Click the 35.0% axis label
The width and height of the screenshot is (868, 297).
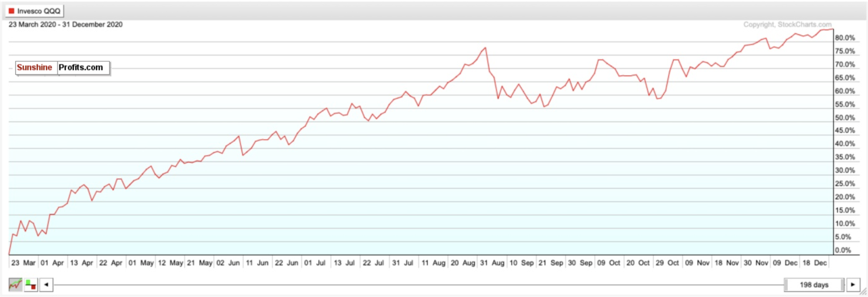coord(845,157)
